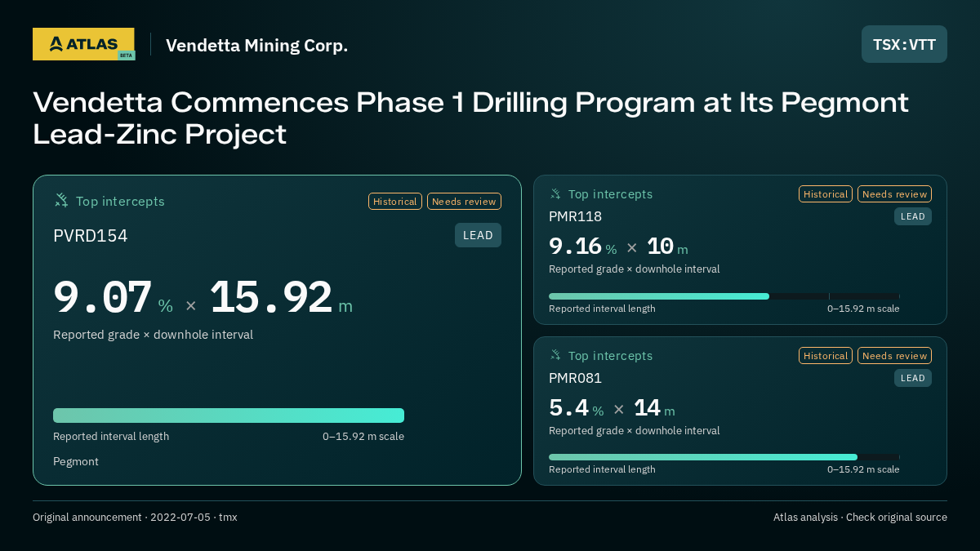The width and height of the screenshot is (980, 551).
Task: Click Atlas analysis · Check original source text
Action: click(860, 518)
